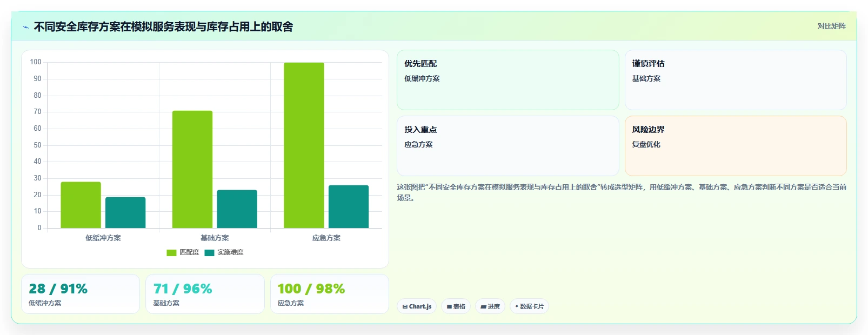Select the 28 / 91% stat card
This screenshot has height=335, width=868.
click(x=81, y=294)
